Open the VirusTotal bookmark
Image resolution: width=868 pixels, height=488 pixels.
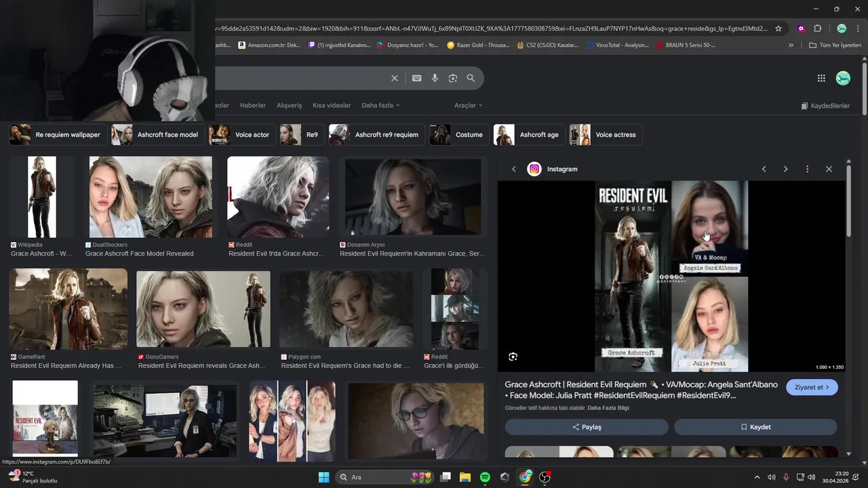point(618,45)
